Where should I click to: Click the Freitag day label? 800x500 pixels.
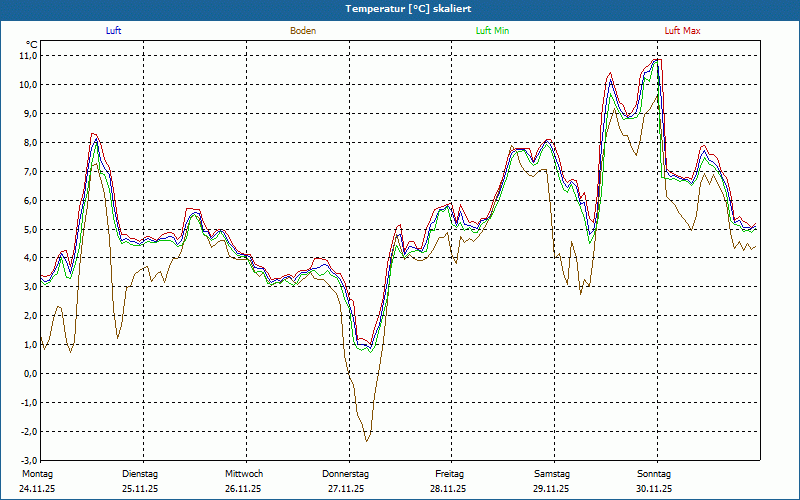point(449,474)
